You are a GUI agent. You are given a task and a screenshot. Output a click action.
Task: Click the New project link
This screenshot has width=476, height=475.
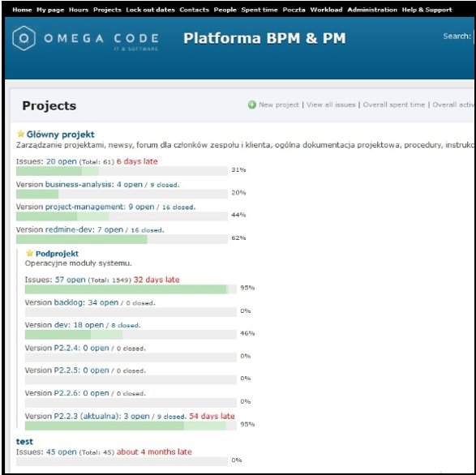(279, 105)
